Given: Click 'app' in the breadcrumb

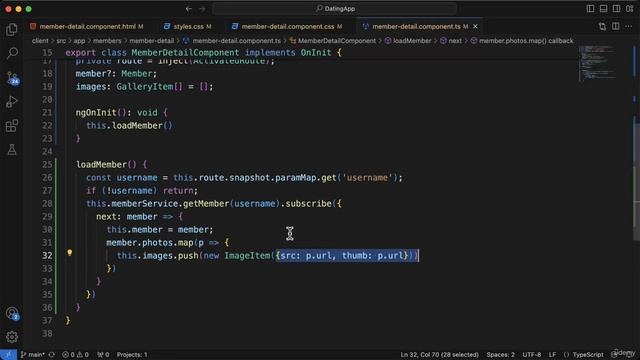Looking at the screenshot, I should coord(79,41).
